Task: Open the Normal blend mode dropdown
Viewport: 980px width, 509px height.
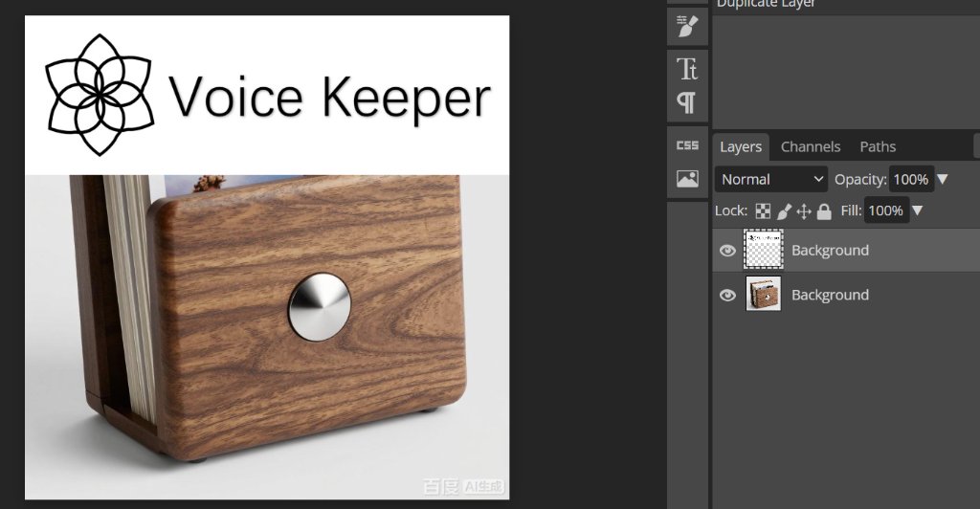Action: tap(771, 179)
